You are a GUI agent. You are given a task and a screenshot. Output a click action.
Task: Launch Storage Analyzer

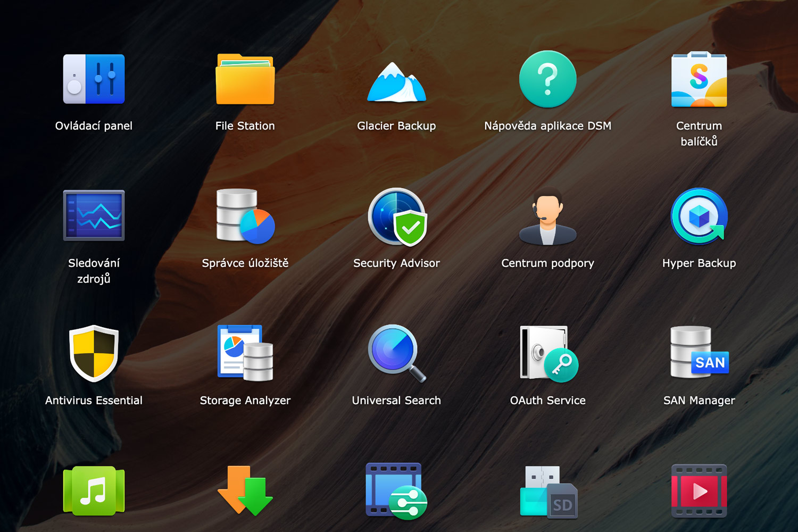tap(245, 353)
